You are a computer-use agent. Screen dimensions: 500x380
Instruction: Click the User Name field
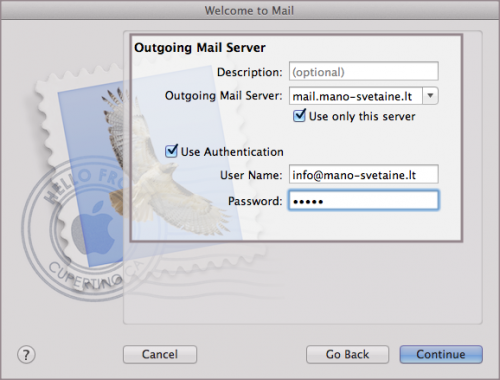[x=364, y=174]
